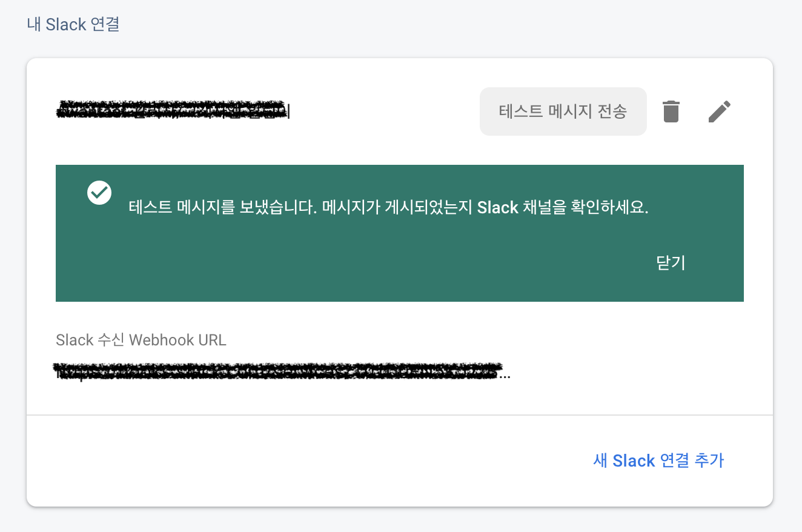This screenshot has width=802, height=532.
Task: Click the redacted webhook URL value
Action: (x=282, y=372)
